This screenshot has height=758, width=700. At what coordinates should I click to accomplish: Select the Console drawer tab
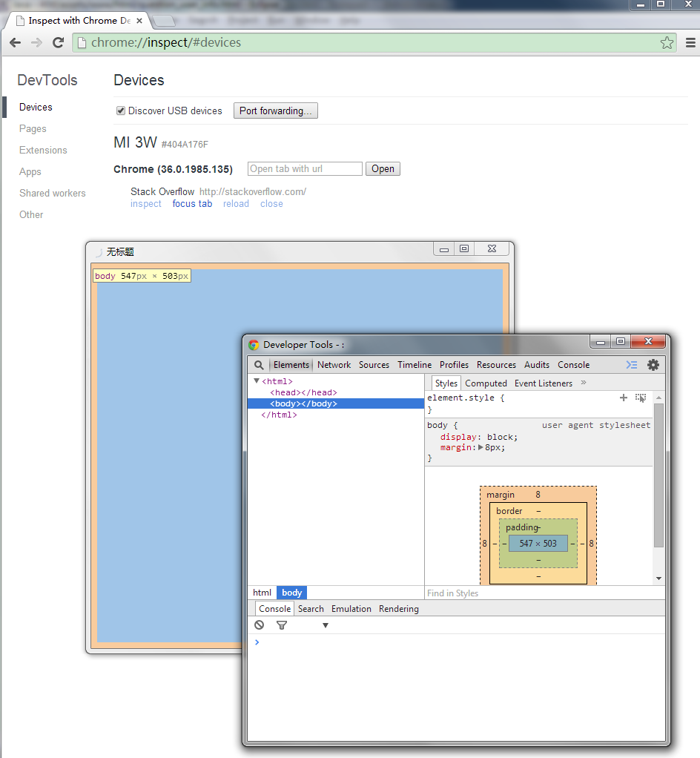point(274,609)
